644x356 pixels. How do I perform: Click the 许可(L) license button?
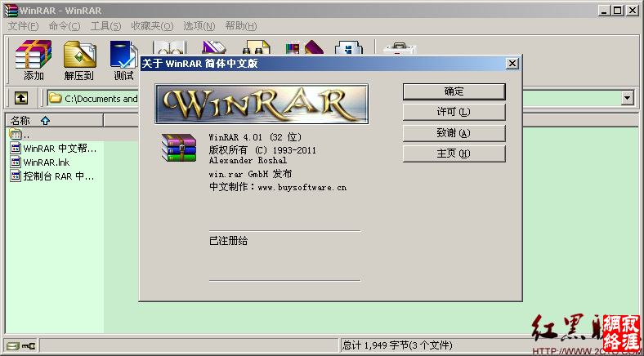pos(454,112)
